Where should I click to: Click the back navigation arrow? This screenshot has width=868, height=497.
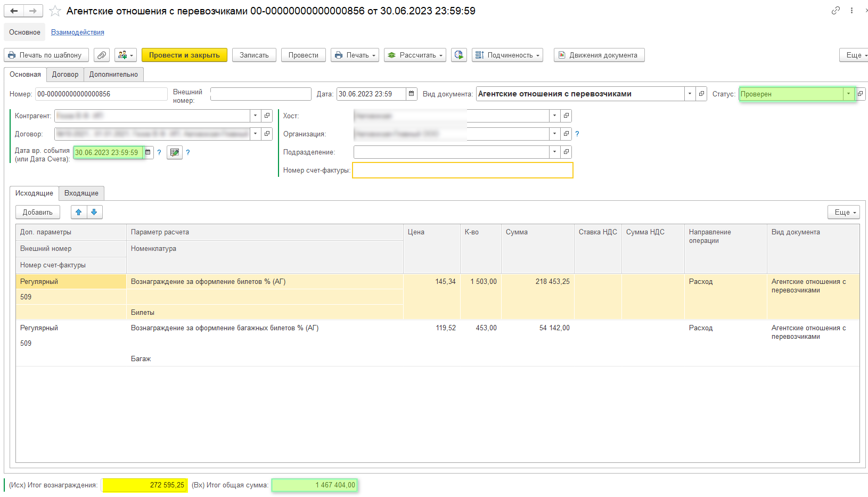14,11
